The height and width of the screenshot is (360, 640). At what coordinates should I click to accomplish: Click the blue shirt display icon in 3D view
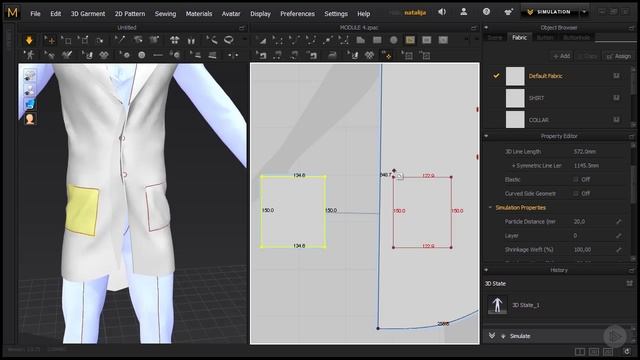(30, 104)
